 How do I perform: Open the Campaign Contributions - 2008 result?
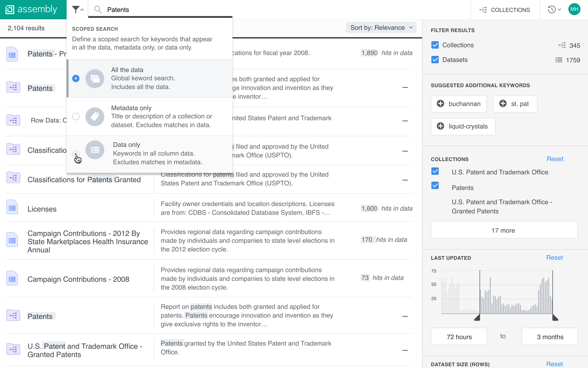(x=78, y=279)
